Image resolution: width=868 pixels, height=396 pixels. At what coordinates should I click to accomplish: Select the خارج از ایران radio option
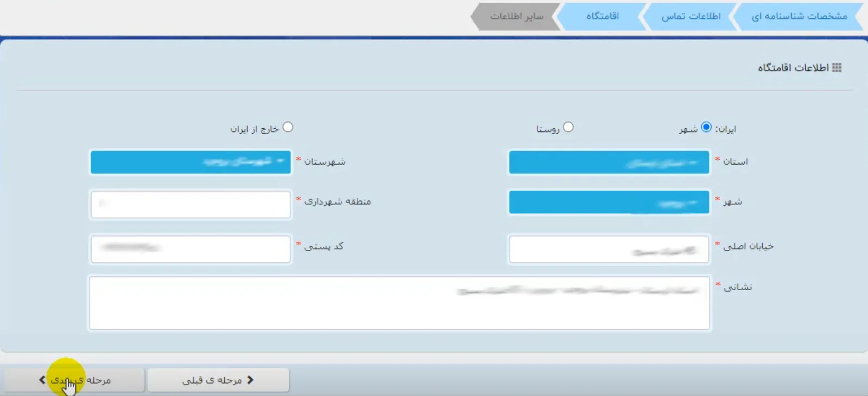pos(288,127)
